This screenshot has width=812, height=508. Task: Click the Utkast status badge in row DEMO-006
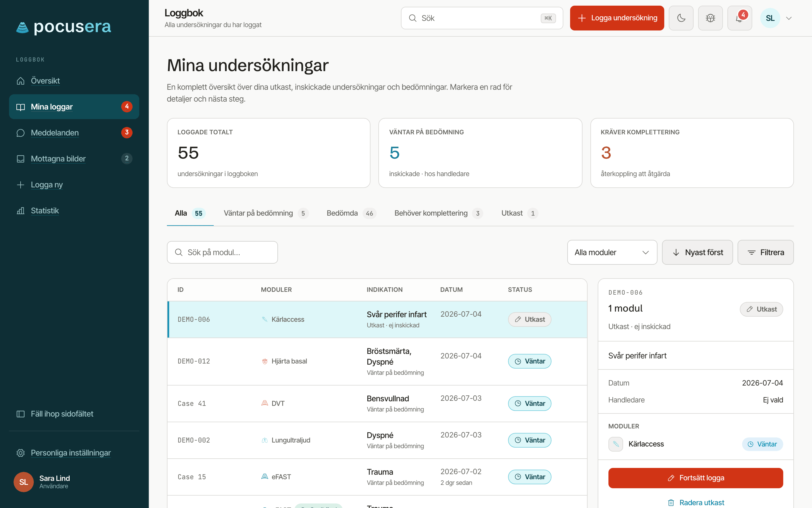(x=529, y=319)
